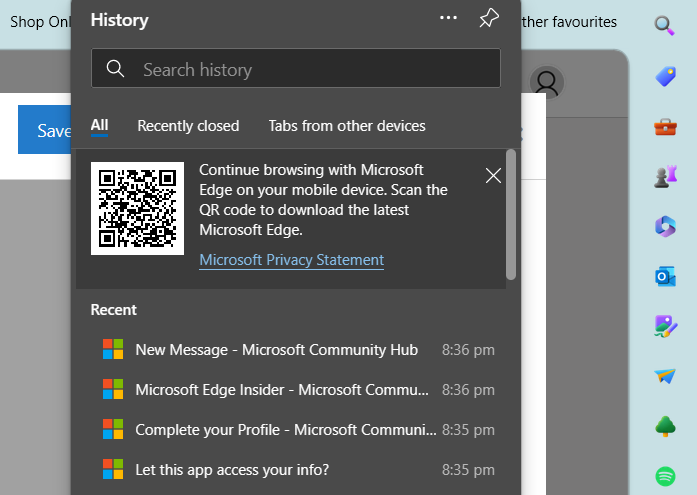Click the QR code image

(x=137, y=208)
